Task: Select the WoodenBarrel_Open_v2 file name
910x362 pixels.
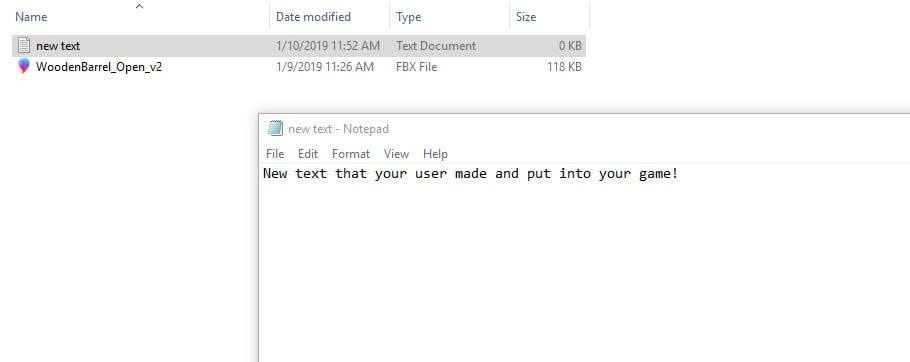Action: [99, 67]
